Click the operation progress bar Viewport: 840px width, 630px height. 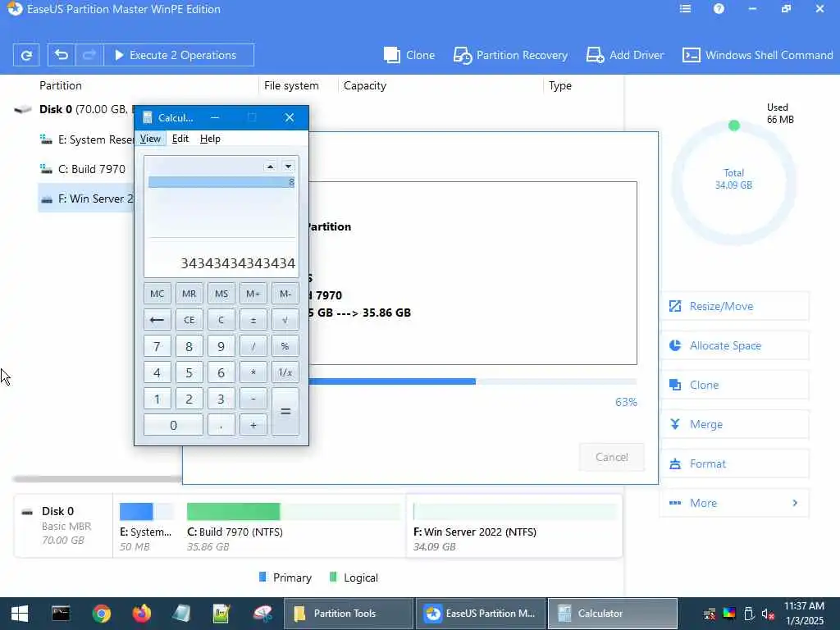tap(472, 381)
